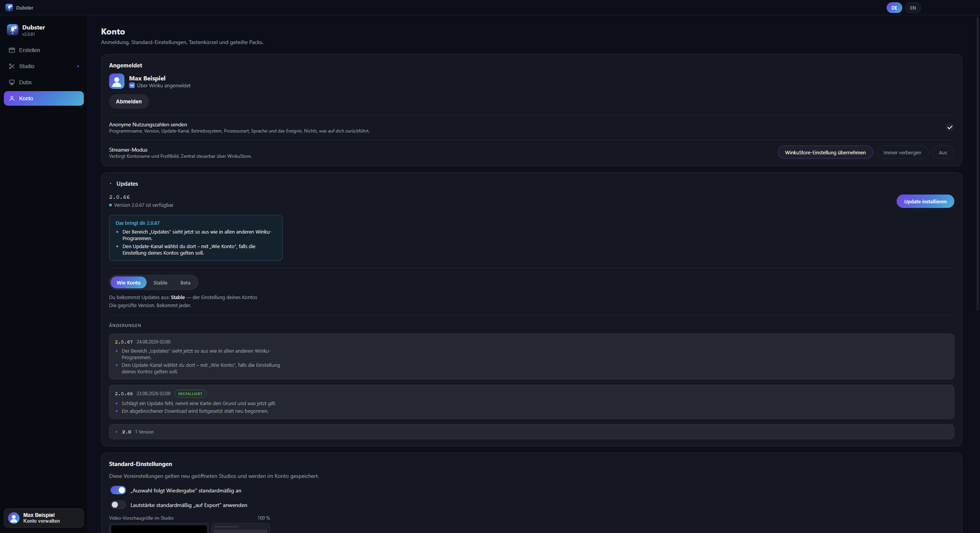Open the Erstellen page
Screen dimensions: 980x533
(x=44, y=50)
